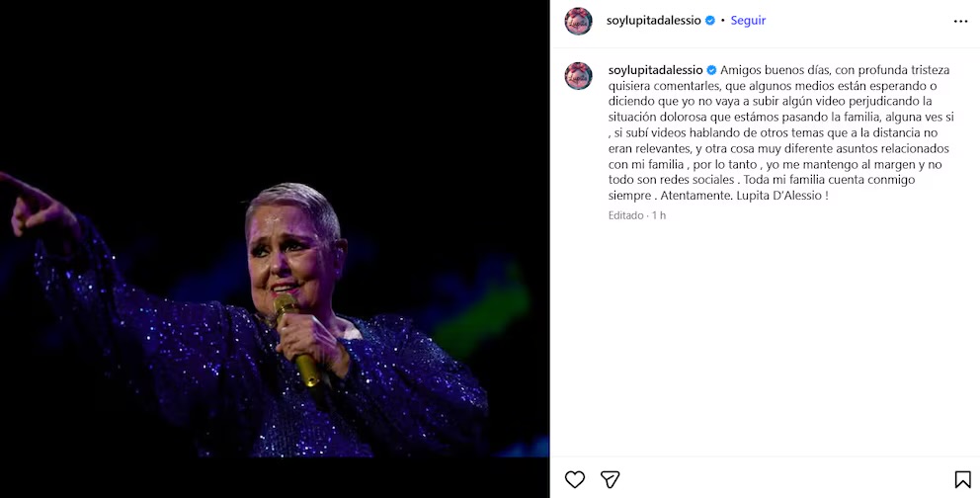Click the verified badge in the header

point(709,21)
